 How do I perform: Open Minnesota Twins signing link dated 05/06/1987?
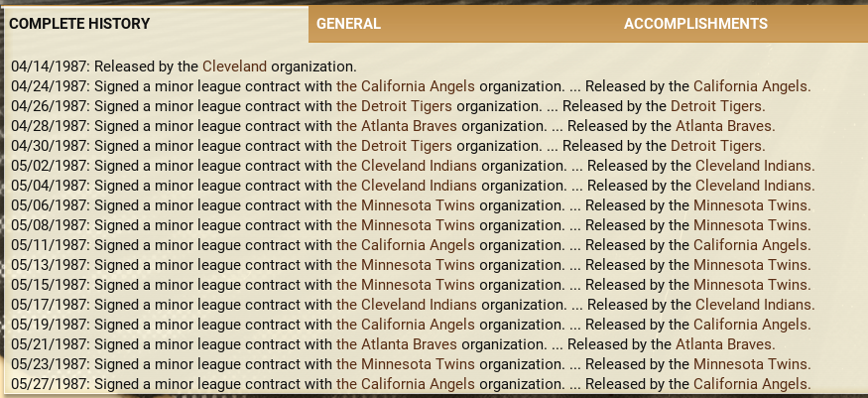405,205
